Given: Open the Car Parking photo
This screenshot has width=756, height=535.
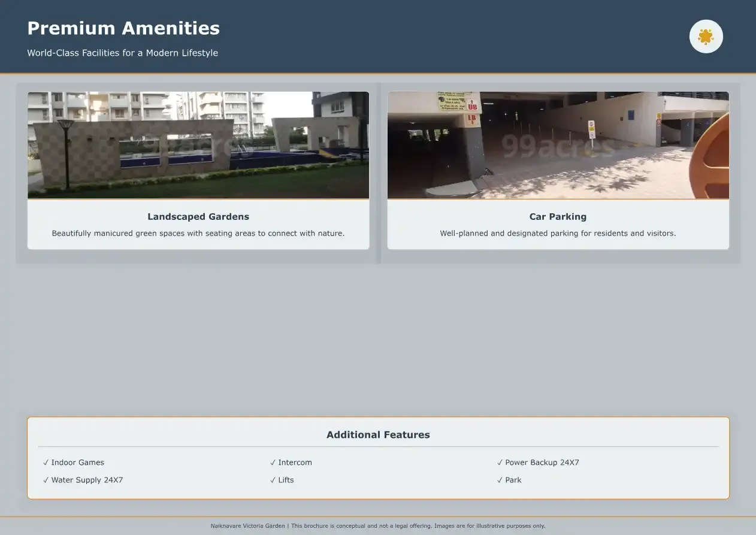Looking at the screenshot, I should pos(558,145).
